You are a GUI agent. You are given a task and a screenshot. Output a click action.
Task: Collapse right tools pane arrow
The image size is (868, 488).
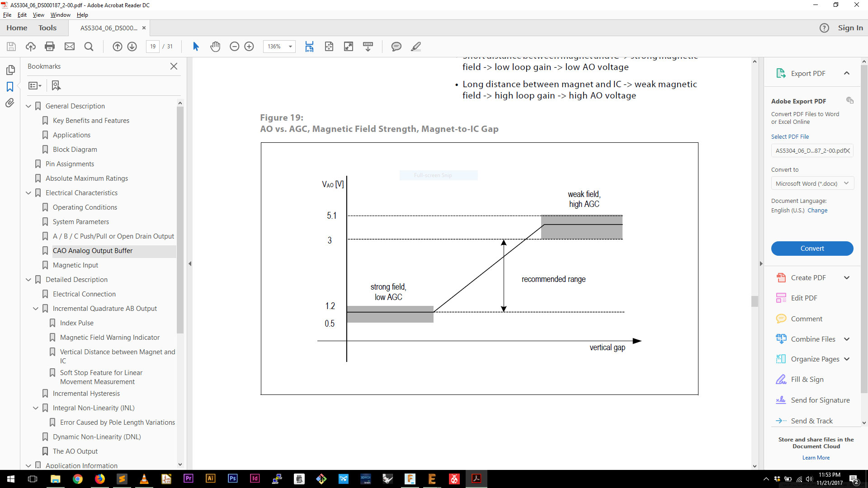click(x=761, y=263)
